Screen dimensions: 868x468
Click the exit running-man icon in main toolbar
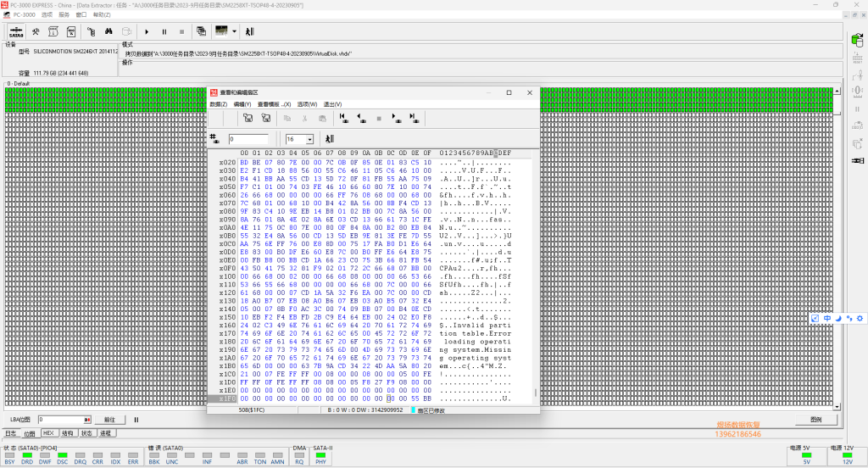coord(250,31)
